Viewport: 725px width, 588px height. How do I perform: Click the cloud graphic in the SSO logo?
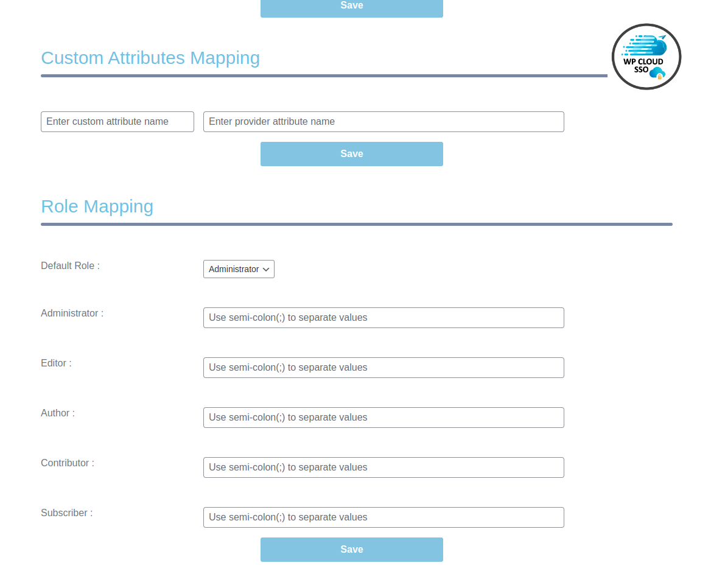point(656,72)
